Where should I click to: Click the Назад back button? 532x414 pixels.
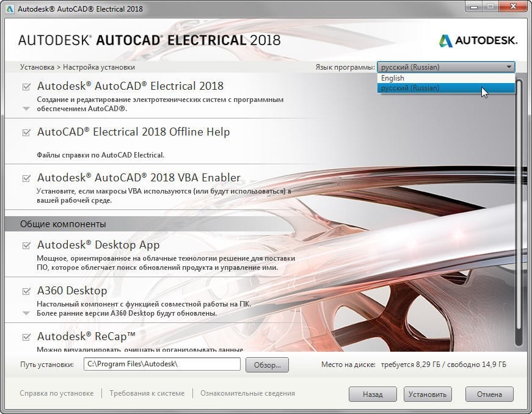(x=373, y=394)
